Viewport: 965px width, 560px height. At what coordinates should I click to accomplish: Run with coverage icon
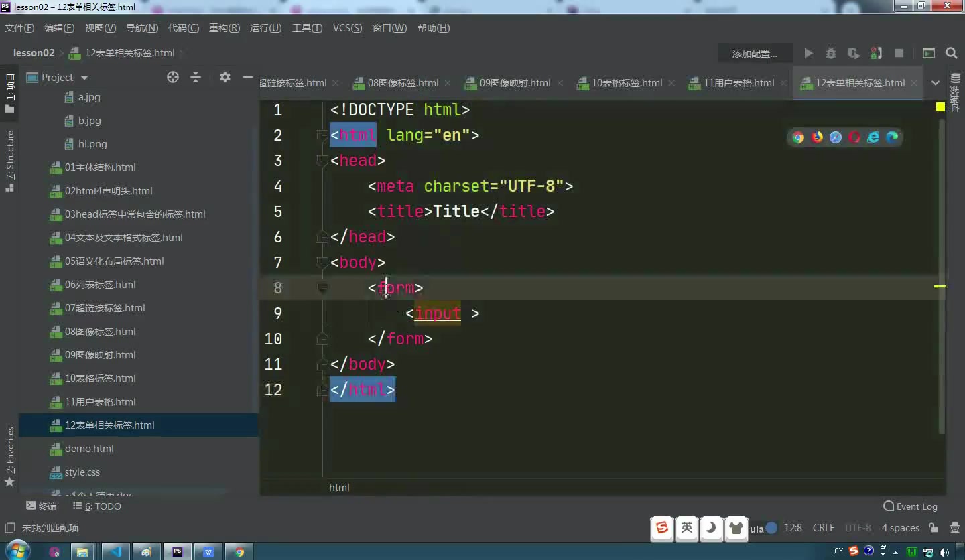[x=853, y=53]
